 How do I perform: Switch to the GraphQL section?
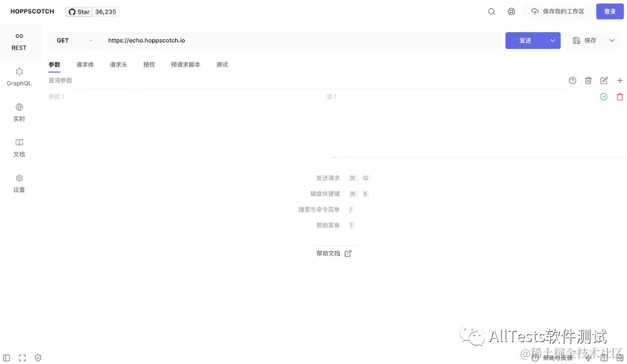pyautogui.click(x=19, y=77)
